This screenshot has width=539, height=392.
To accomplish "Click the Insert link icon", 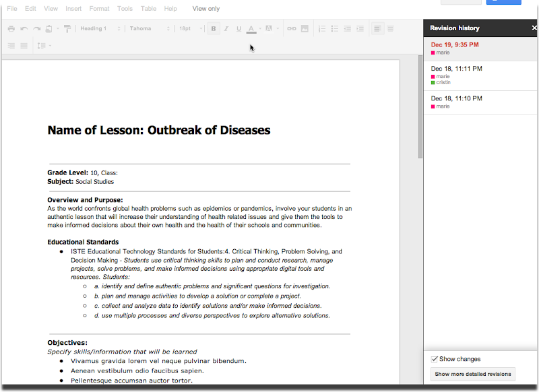I will 292,28.
